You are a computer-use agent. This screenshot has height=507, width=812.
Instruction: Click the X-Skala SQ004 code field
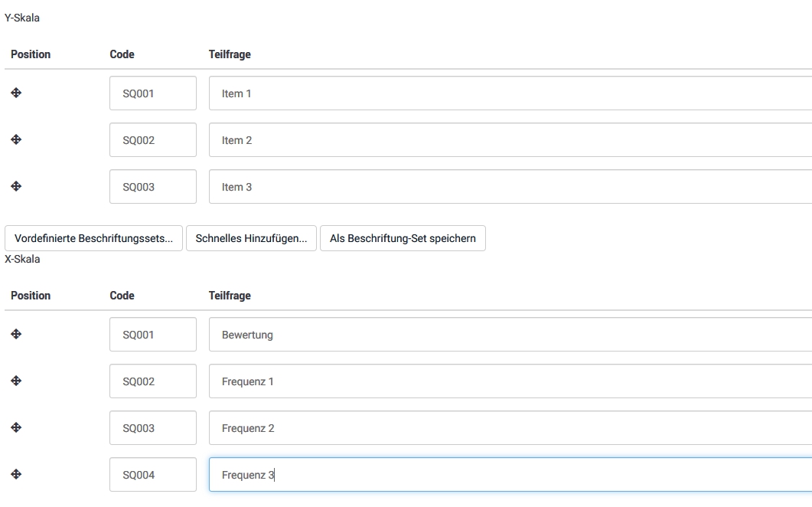click(x=153, y=475)
